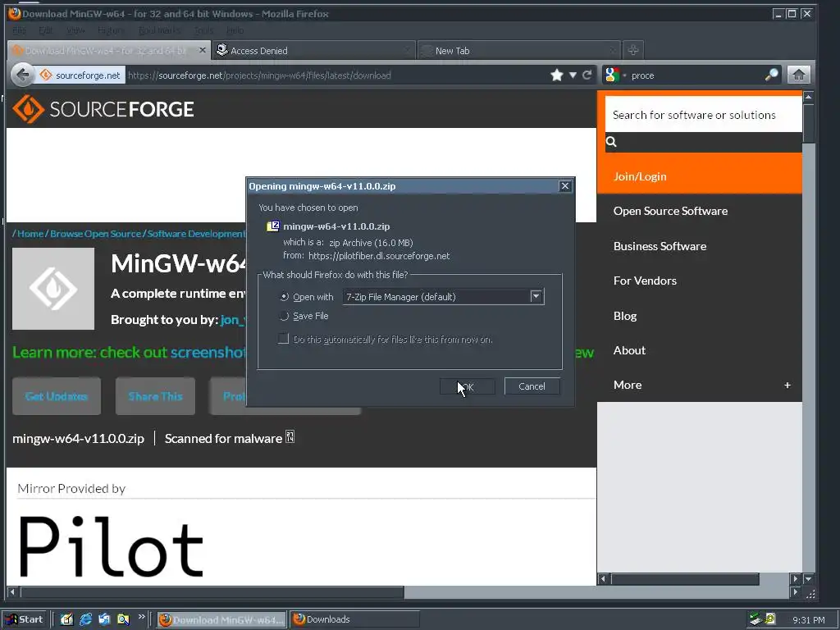Viewport: 840px width, 630px height.
Task: Switch to Downloads window in taskbar
Action: click(354, 619)
